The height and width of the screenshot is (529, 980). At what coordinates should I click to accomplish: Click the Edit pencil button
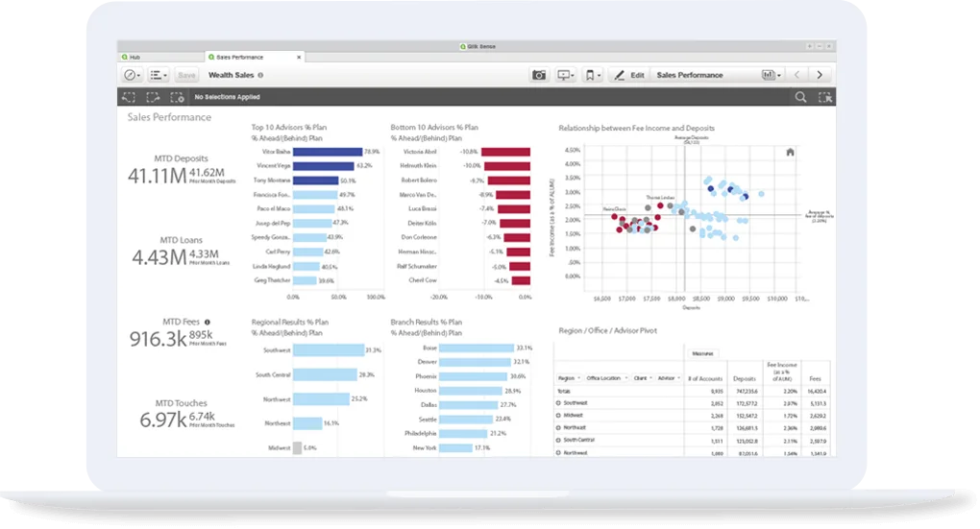[x=629, y=75]
